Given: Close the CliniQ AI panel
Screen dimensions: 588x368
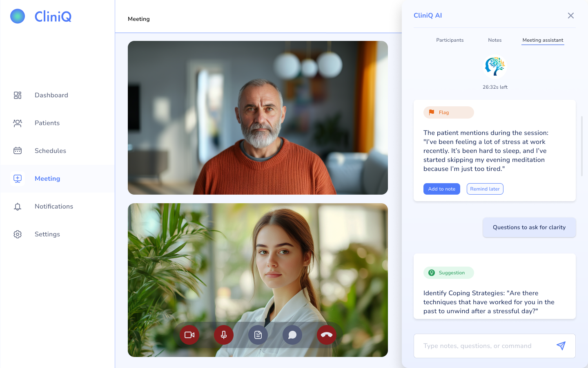Looking at the screenshot, I should coord(570,16).
